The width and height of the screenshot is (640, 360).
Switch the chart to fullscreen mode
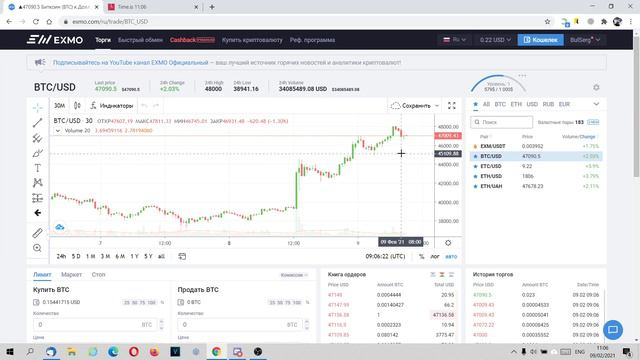tap(451, 106)
